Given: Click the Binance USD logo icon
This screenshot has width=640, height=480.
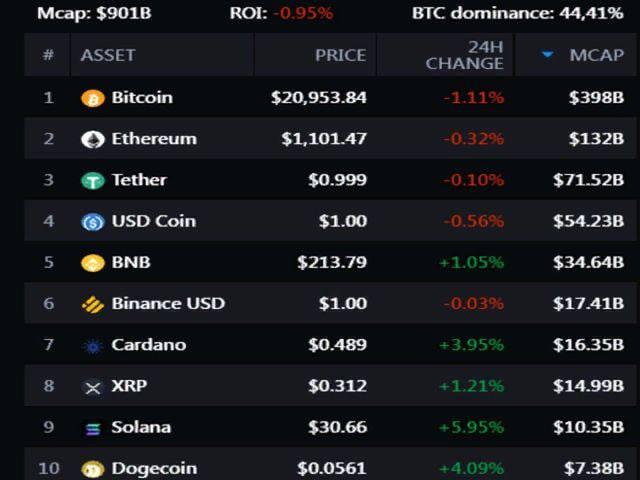Looking at the screenshot, I should 93,304.
